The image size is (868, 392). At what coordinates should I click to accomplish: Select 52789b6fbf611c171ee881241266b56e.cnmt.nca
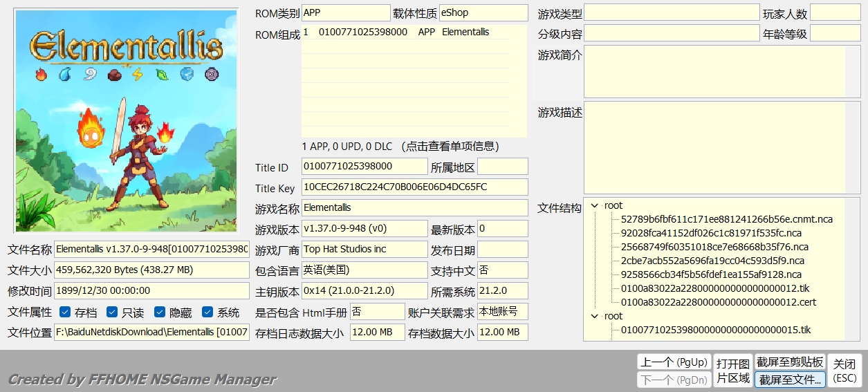(727, 219)
